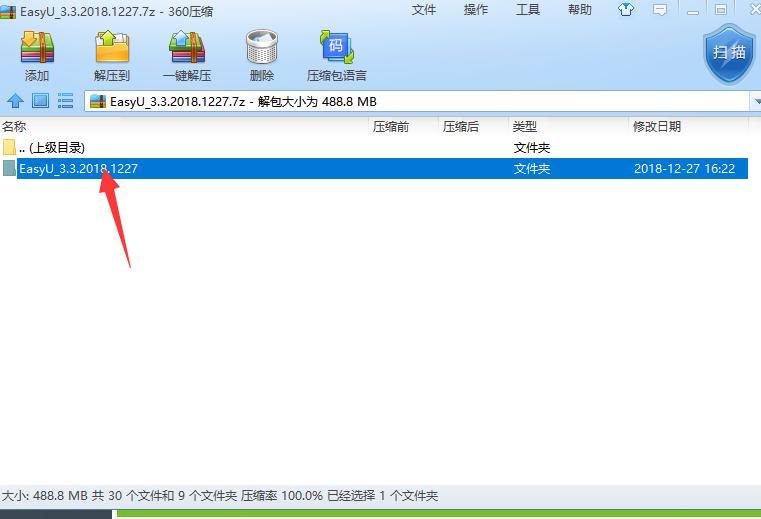This screenshot has height=519, width=761.
Task: Open the 操作 menu
Action: click(x=476, y=10)
